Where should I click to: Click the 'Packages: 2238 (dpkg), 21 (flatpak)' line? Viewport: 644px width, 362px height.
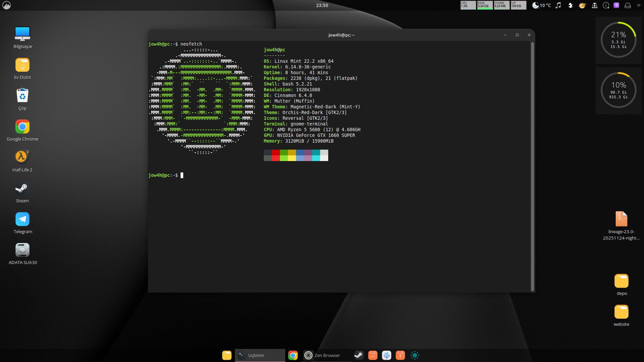point(310,78)
